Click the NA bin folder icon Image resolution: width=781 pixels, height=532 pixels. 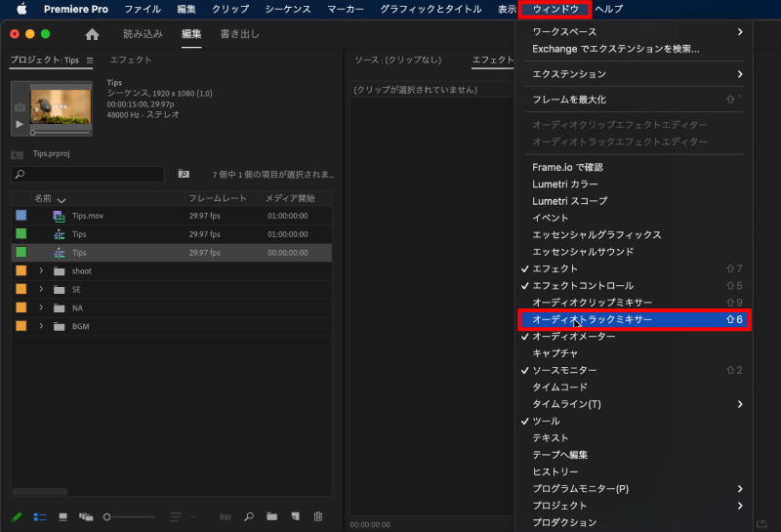tap(60, 308)
